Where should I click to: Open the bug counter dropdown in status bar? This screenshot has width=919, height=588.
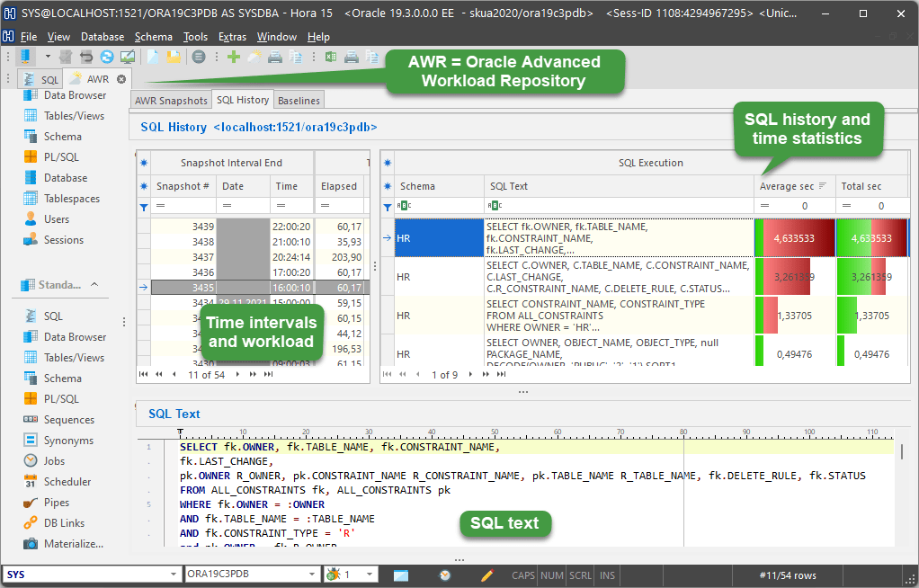(x=370, y=575)
